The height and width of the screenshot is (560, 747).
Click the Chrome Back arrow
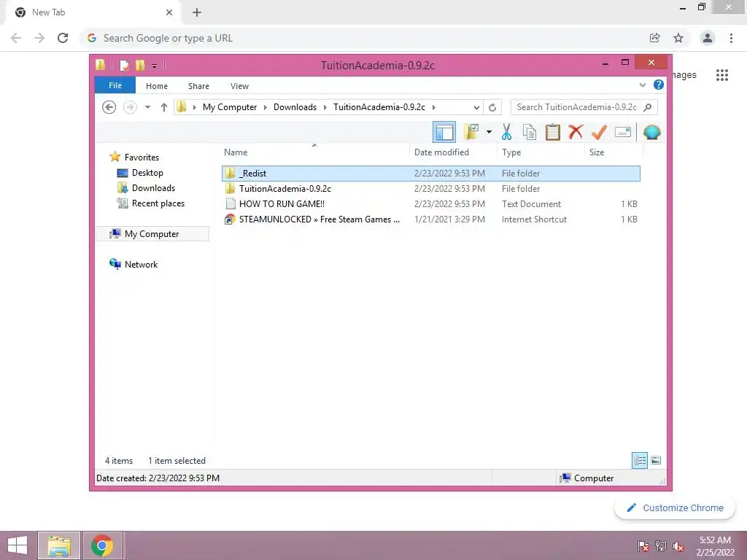tap(16, 38)
